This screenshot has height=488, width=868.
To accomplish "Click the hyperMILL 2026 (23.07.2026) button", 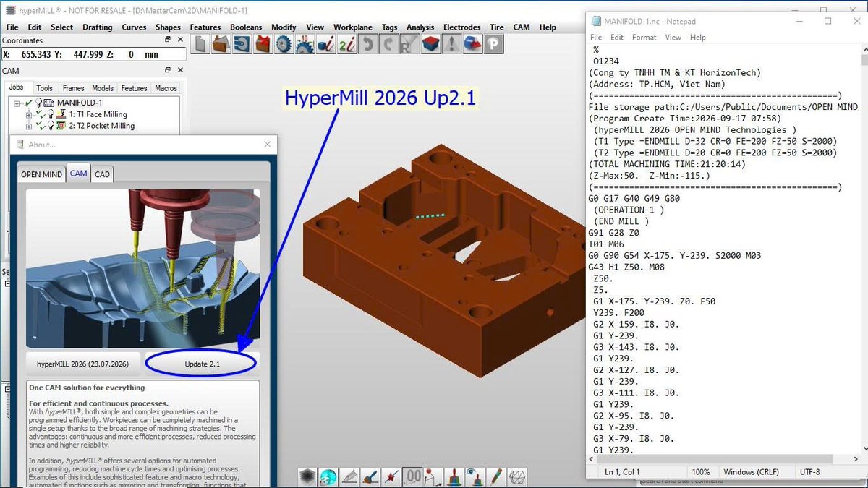I will (x=82, y=364).
